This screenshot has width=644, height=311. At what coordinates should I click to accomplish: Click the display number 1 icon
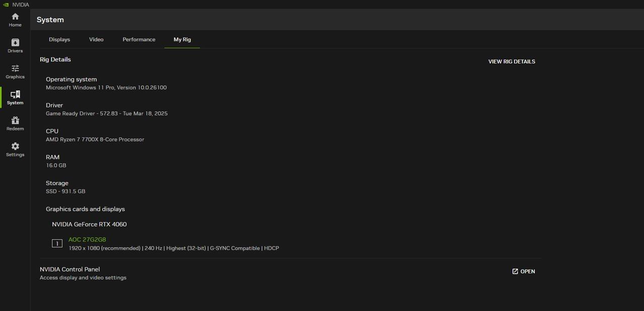57,244
